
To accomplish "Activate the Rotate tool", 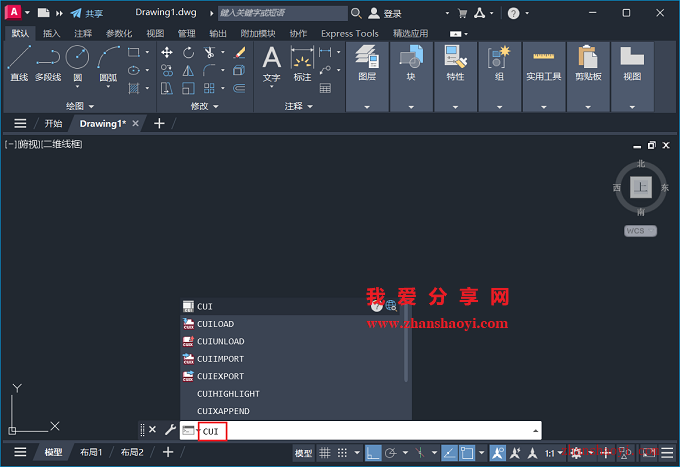I will (188, 52).
